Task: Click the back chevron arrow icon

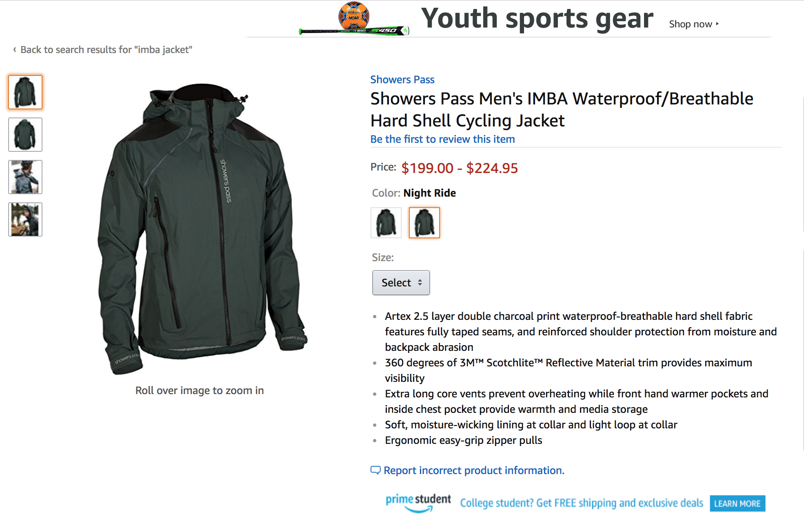Action: click(15, 50)
